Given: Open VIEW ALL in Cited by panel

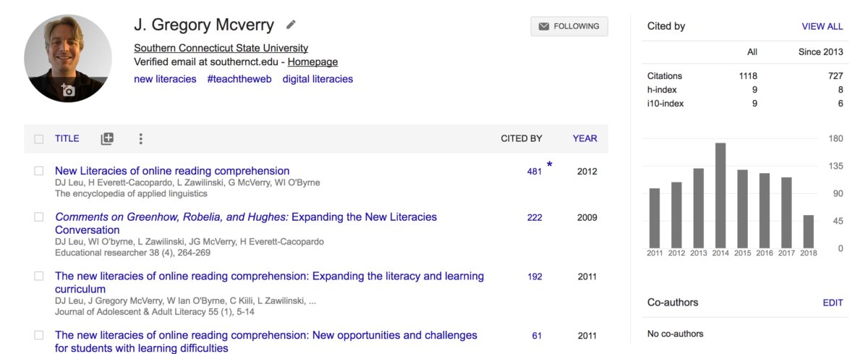Looking at the screenshot, I should (x=822, y=26).
